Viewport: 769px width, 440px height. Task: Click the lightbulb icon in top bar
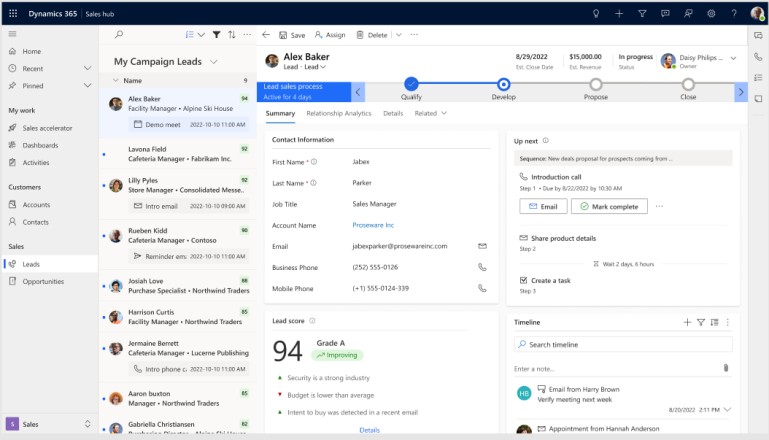(596, 13)
